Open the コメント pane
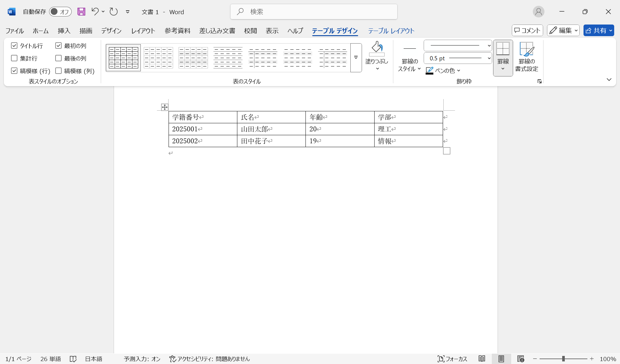 (527, 30)
